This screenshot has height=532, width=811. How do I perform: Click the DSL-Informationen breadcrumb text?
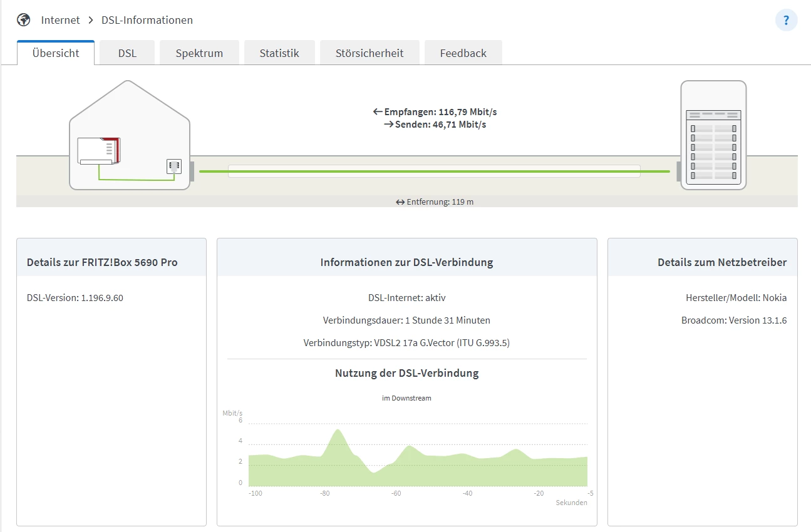click(147, 20)
